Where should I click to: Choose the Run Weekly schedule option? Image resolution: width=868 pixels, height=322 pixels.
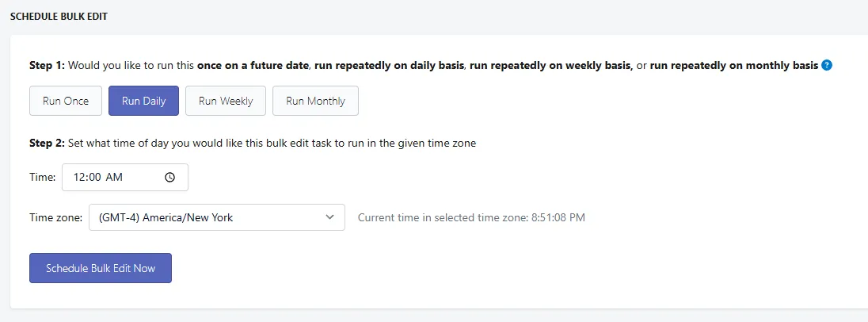(x=225, y=101)
